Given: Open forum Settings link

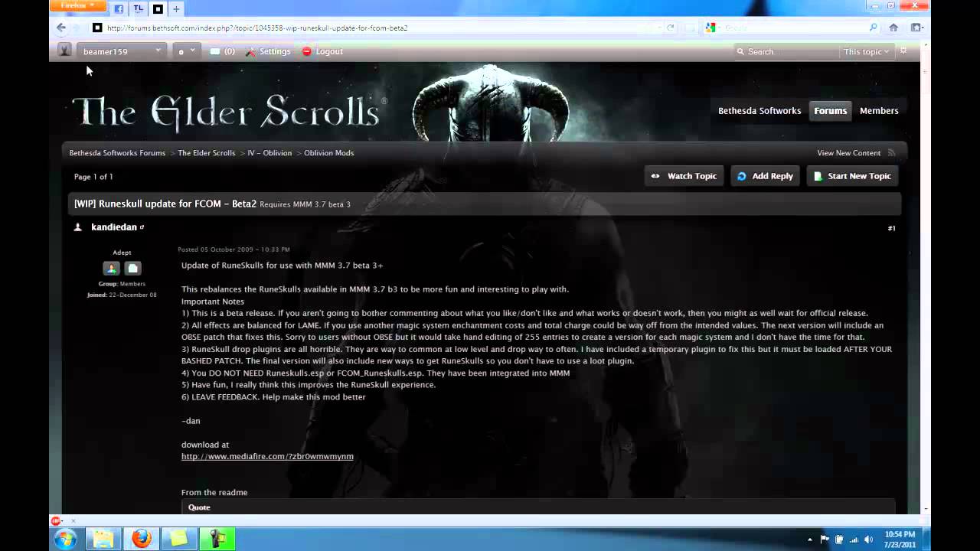Looking at the screenshot, I should pos(275,51).
